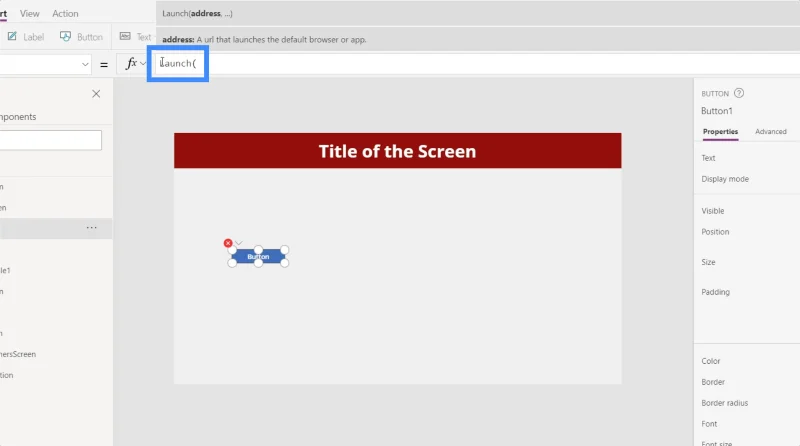
Task: Switch to the Properties tab
Action: 720,132
